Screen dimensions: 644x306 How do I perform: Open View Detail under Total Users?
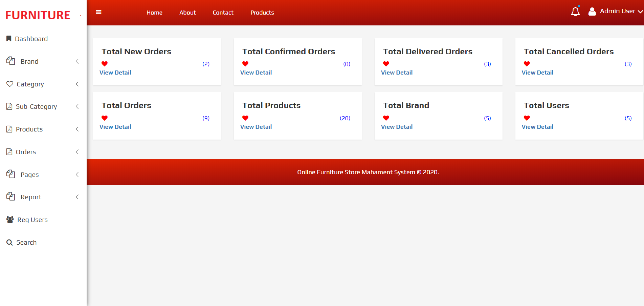coord(537,127)
